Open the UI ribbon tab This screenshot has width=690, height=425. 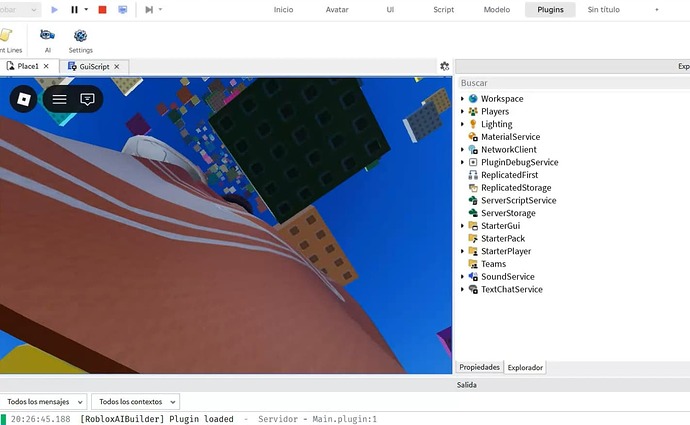(390, 10)
